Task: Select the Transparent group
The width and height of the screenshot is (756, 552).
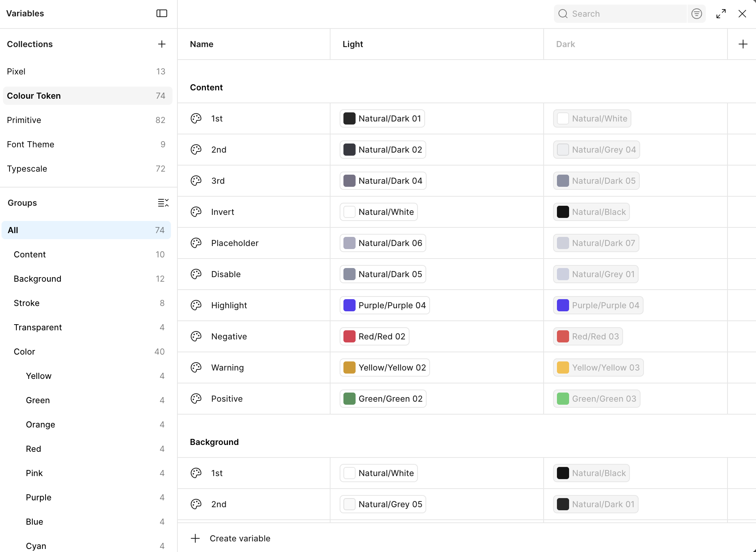Action: tap(86, 327)
